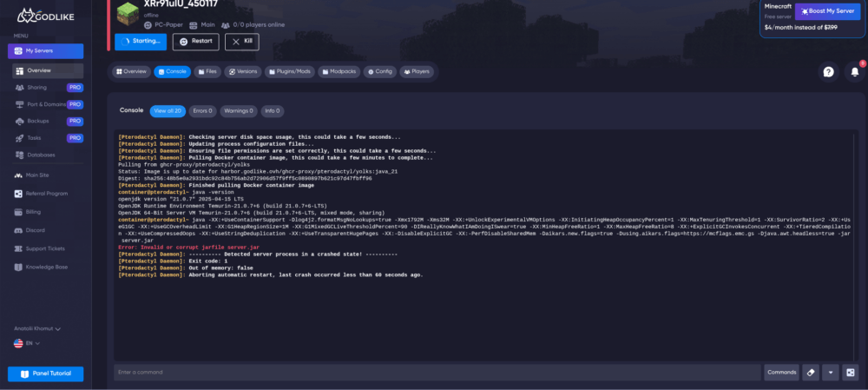Click the Enter a command input field
This screenshot has height=390, width=868.
click(437, 373)
